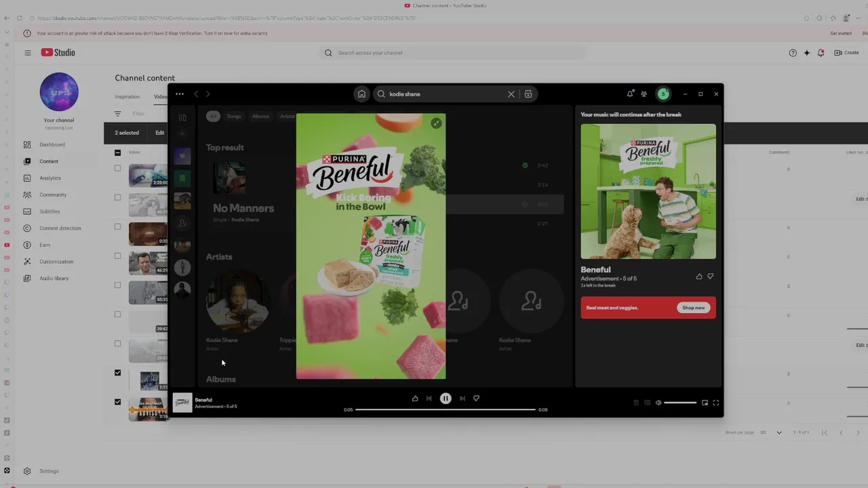This screenshot has width=868, height=488.
Task: Open Connect to a device icon
Action: coord(647,403)
